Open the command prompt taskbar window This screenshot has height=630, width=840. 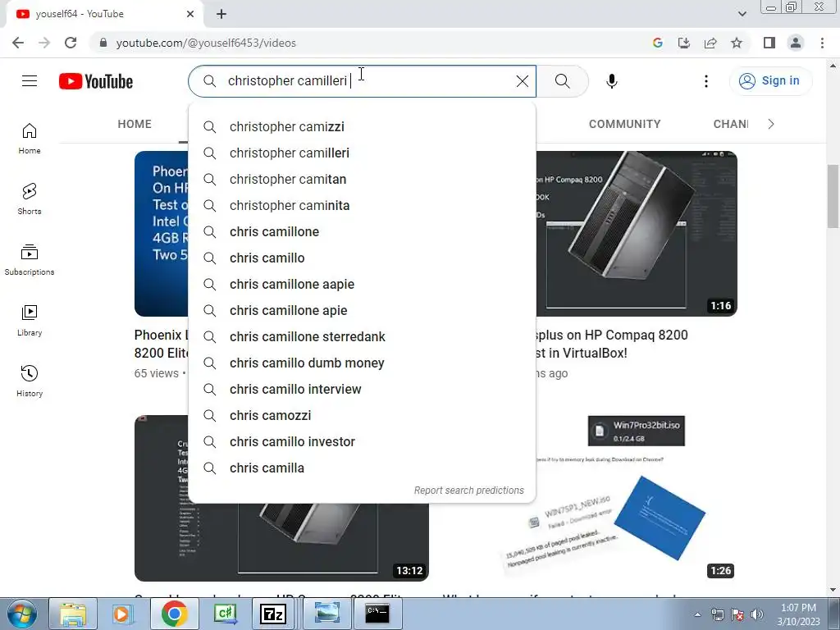point(377,614)
